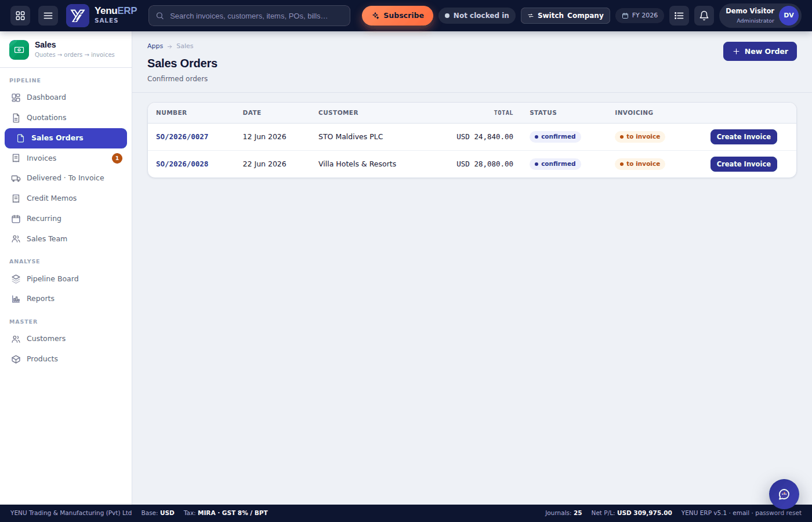Image resolution: width=812 pixels, height=522 pixels.
Task: Open the Demo Visitor account menu
Action: pyautogui.click(x=760, y=16)
